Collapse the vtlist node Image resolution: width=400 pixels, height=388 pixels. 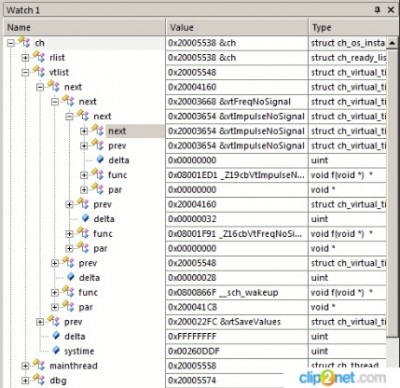pyautogui.click(x=25, y=72)
